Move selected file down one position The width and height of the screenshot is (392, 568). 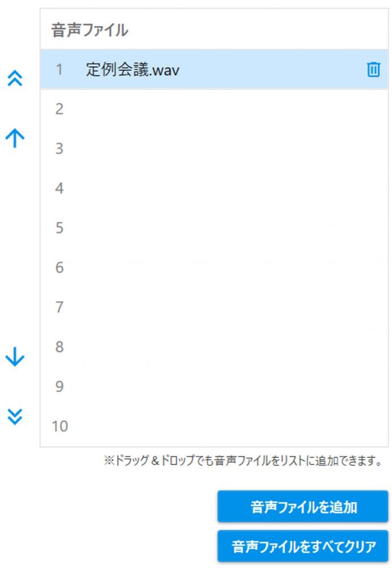pos(15,357)
